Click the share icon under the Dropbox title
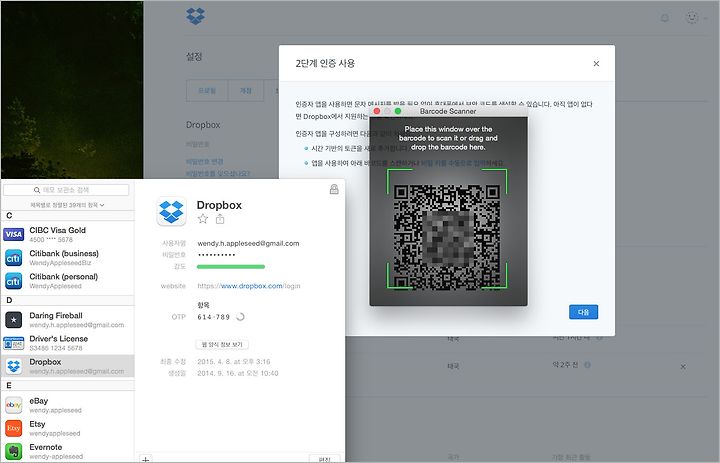The height and width of the screenshot is (463, 720). pos(220,219)
